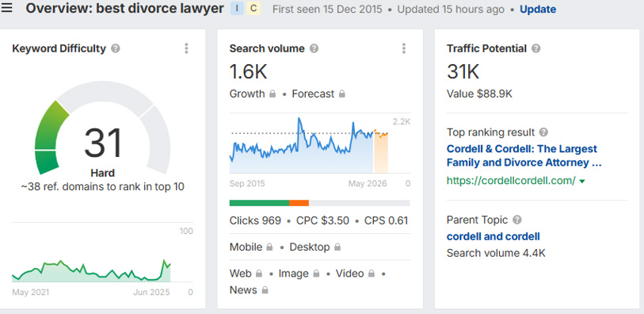Click the blue 'I' intent badge

coord(237,8)
